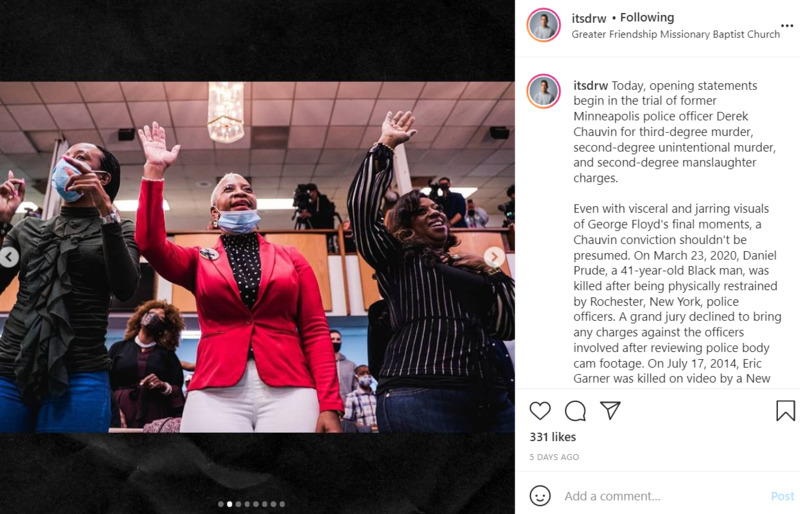Open itsdrw avatar beside caption

[x=543, y=91]
